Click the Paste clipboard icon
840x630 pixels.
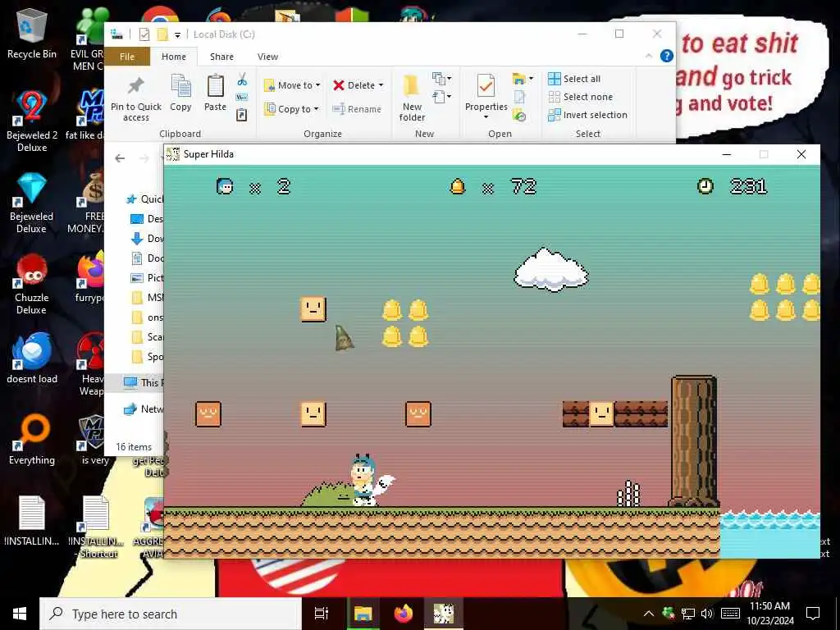(x=216, y=93)
